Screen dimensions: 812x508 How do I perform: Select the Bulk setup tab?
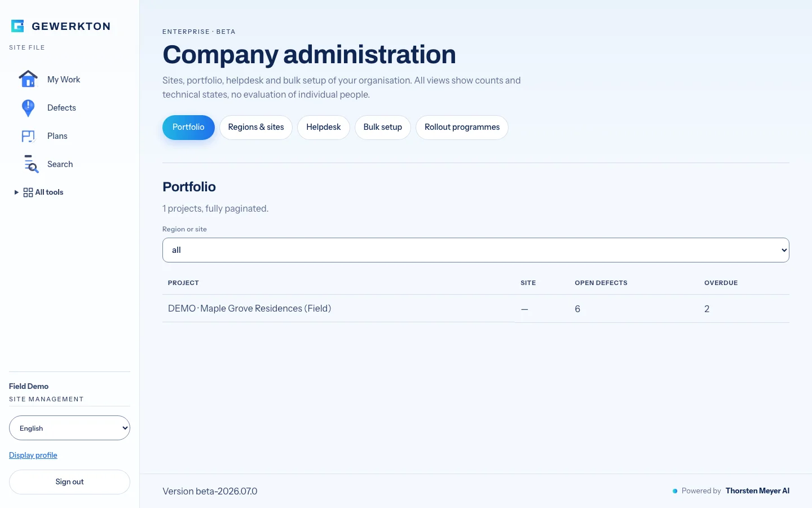383,128
